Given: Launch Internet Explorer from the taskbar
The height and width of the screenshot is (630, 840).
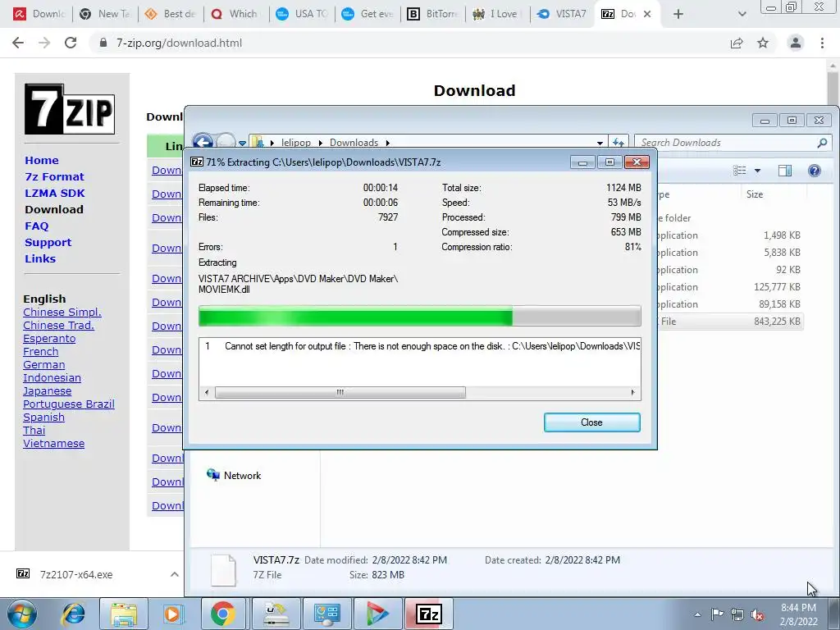Looking at the screenshot, I should pos(74,614).
